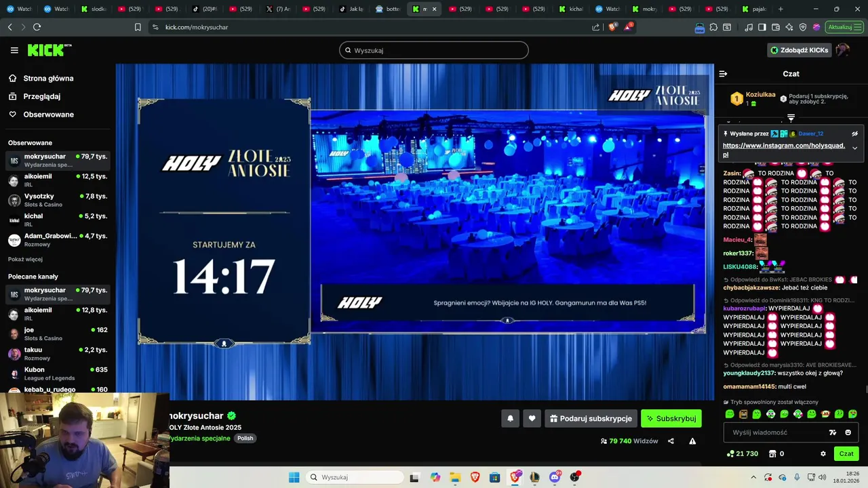Image resolution: width=868 pixels, height=488 pixels.
Task: Report stream warning triangle icon
Action: pos(692,441)
